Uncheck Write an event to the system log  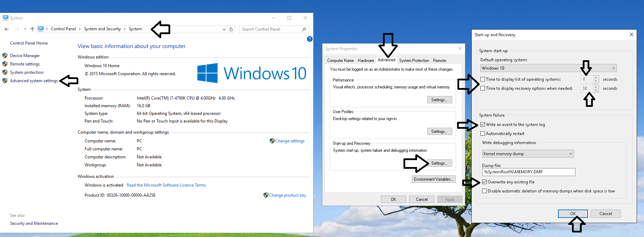coord(483,125)
